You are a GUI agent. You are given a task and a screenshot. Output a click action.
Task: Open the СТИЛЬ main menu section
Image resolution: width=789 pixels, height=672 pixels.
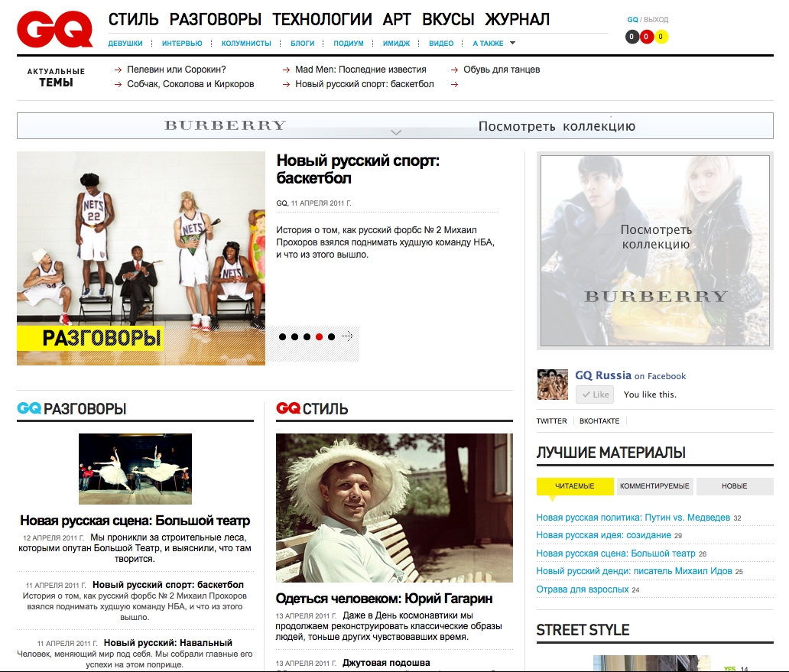[x=133, y=19]
